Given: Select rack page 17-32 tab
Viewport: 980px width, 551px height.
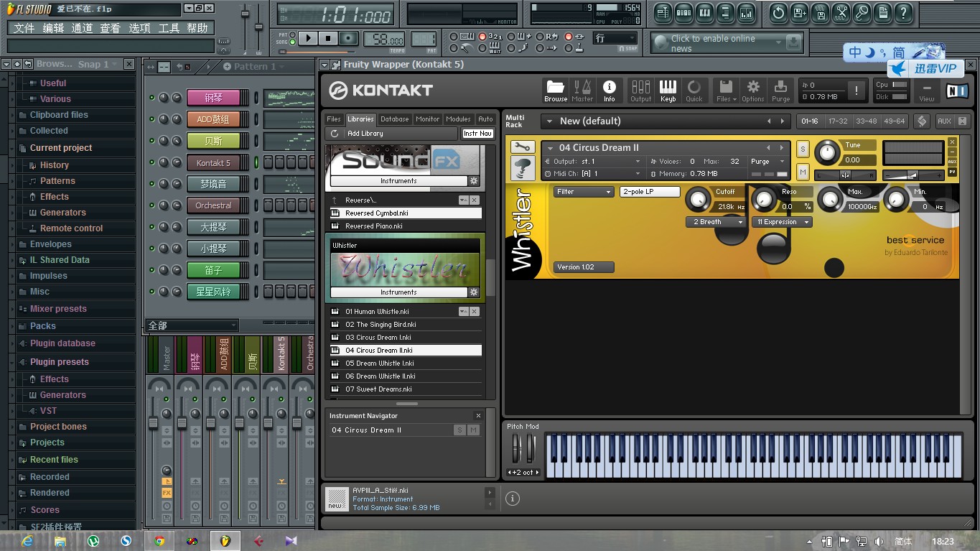Looking at the screenshot, I should pos(837,121).
